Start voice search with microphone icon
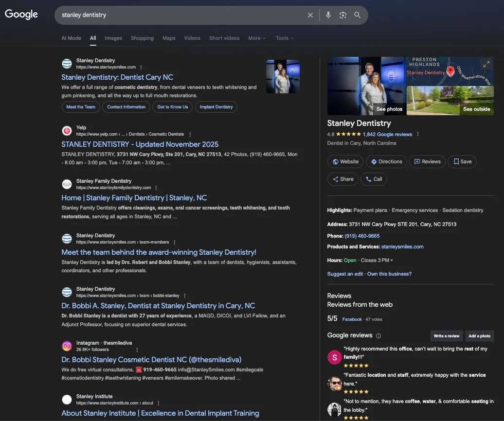 coord(328,15)
